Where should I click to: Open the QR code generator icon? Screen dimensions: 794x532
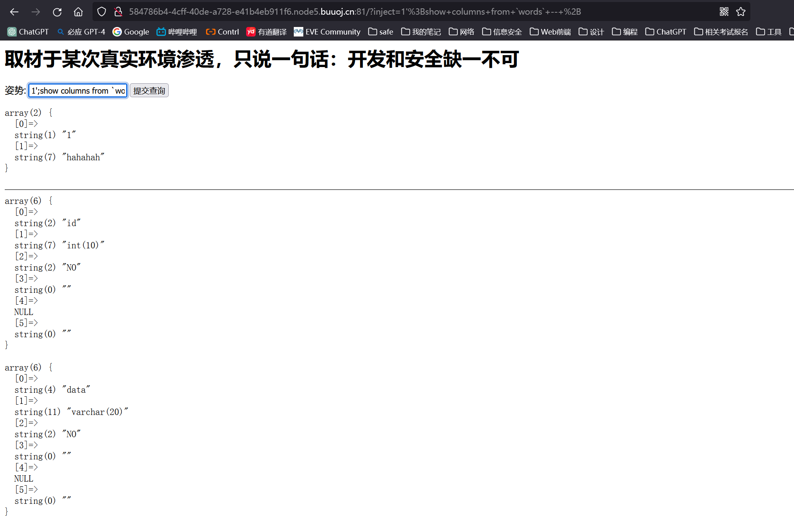point(724,12)
